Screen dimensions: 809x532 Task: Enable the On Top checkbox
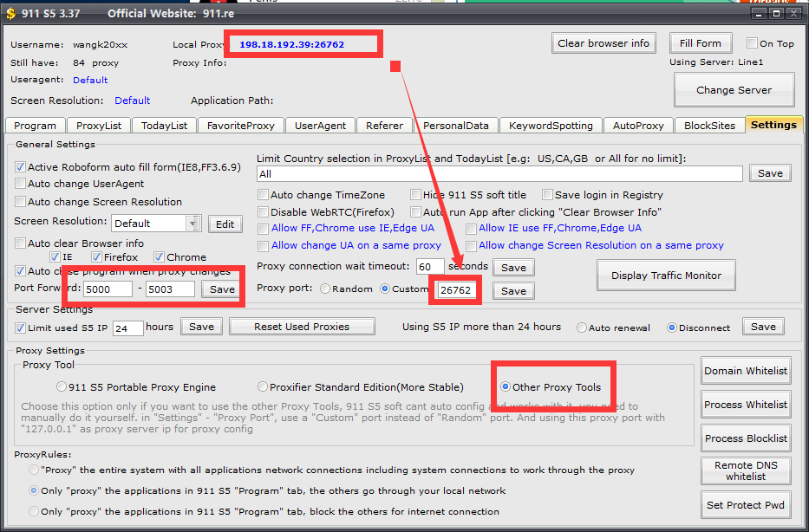753,43
